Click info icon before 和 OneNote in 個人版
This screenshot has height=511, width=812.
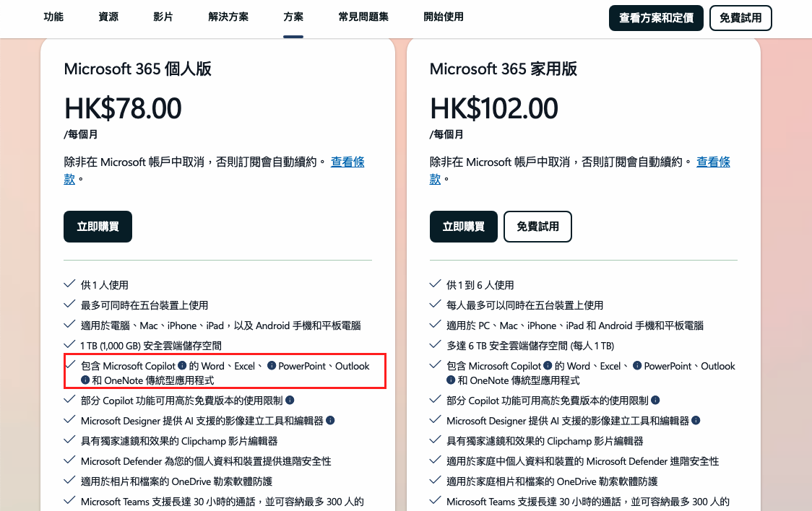coord(85,380)
